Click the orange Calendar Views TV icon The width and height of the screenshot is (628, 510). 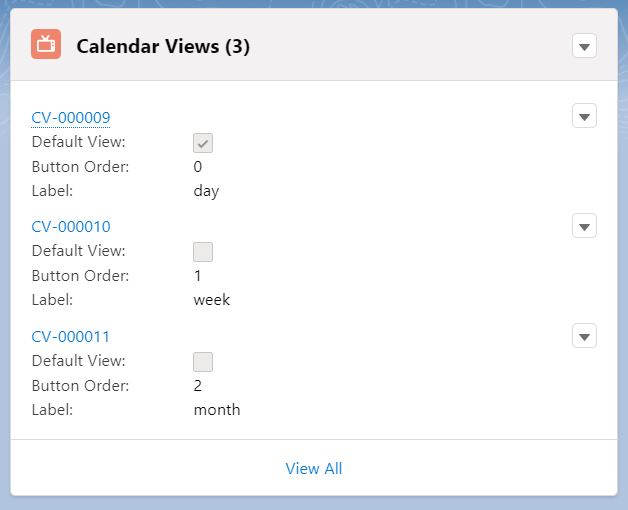[46, 44]
